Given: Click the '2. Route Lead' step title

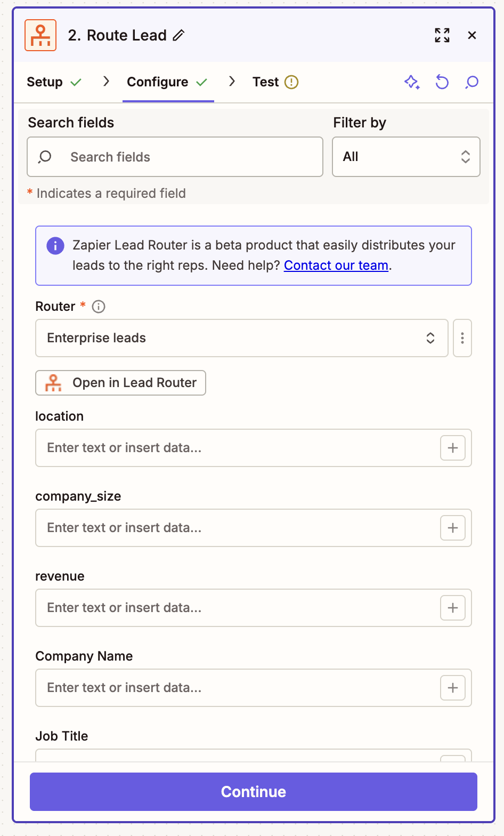Looking at the screenshot, I should (x=117, y=35).
